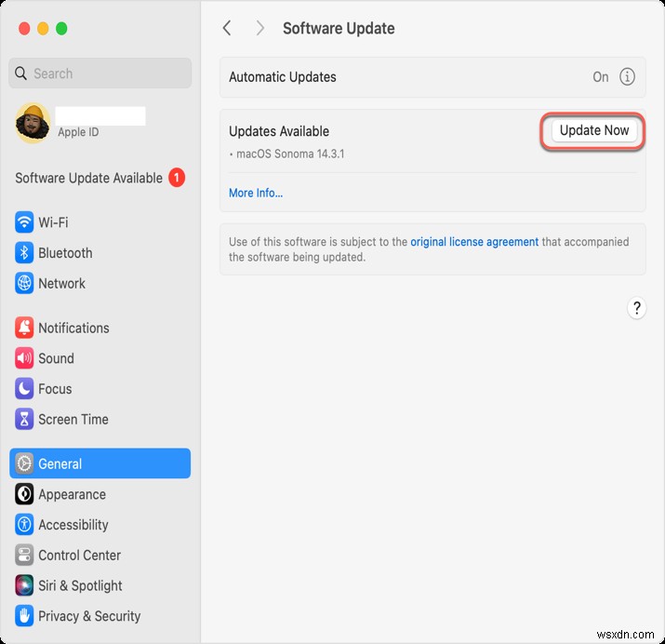
Task: Click the Focus moon icon
Action: tap(24, 389)
